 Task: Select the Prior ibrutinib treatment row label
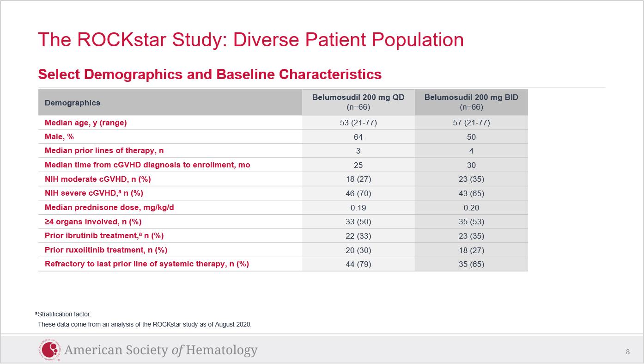(104, 236)
